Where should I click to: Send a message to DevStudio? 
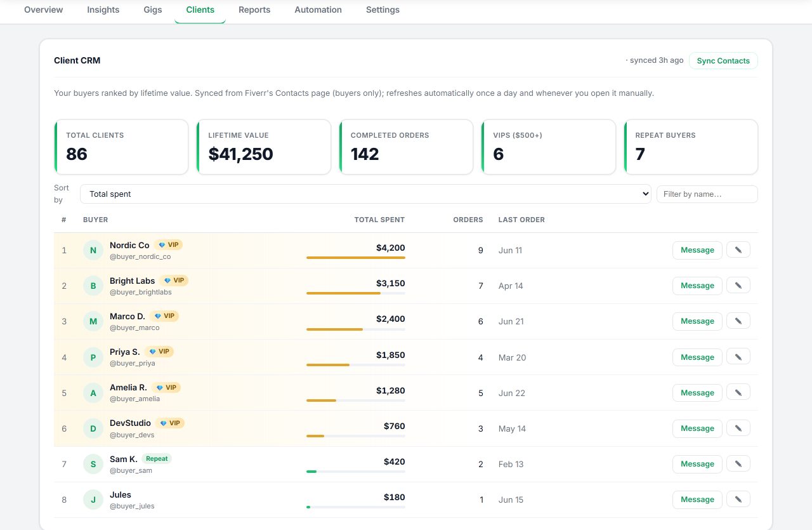click(x=697, y=428)
